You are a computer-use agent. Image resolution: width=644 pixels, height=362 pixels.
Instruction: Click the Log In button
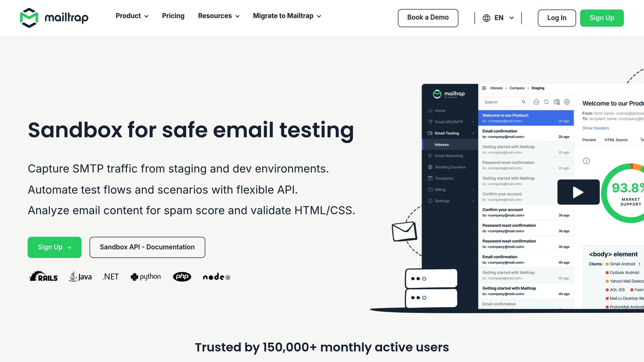(x=557, y=18)
